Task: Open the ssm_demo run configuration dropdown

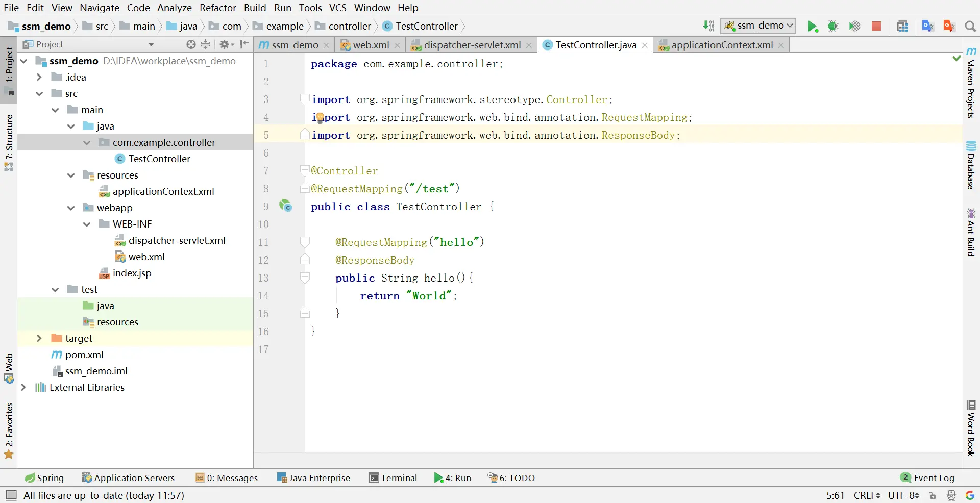Action: point(758,26)
